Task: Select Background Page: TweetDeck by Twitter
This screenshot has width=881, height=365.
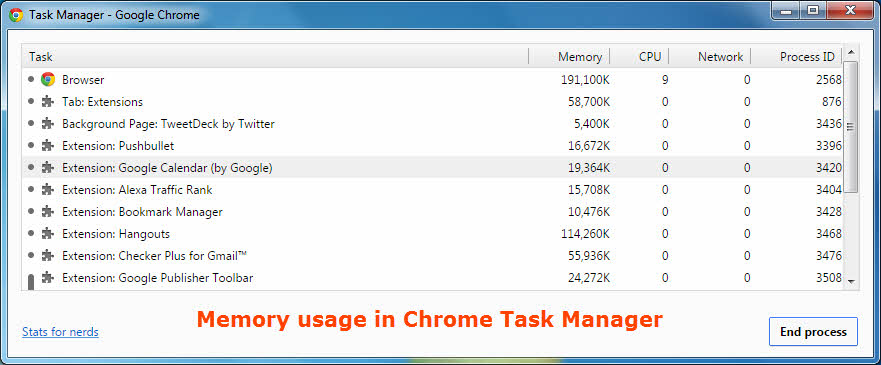Action: coord(433,124)
